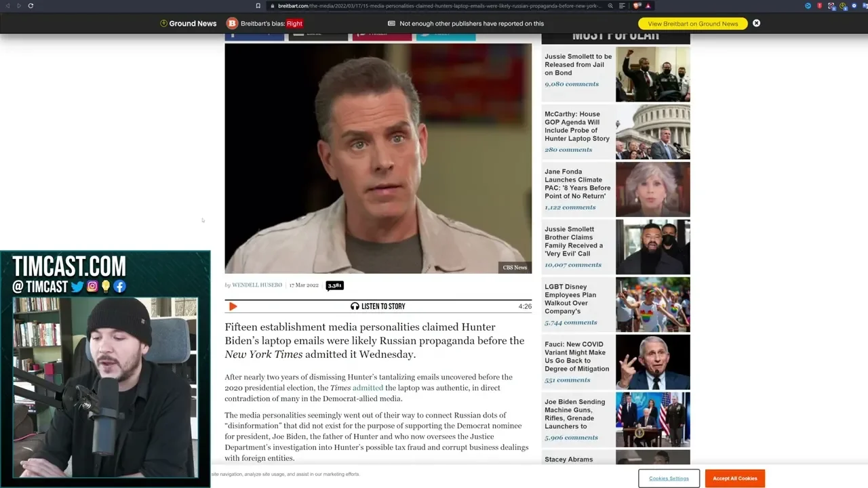Click the Breitbart 'B' bias icon
868x488 pixels.
[x=232, y=24]
